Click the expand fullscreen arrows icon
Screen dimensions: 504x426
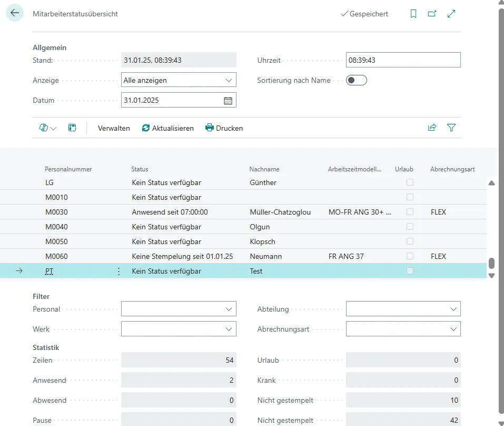click(x=451, y=14)
